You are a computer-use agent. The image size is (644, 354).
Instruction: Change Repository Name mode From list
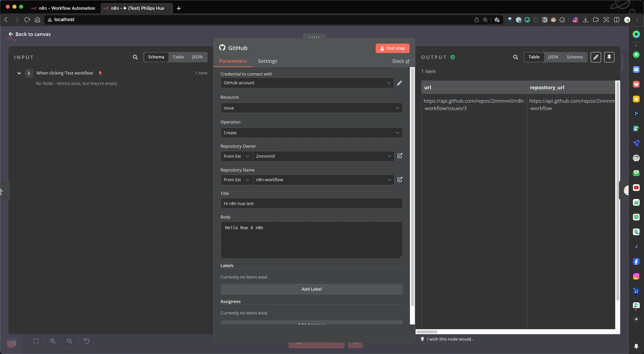[236, 180]
